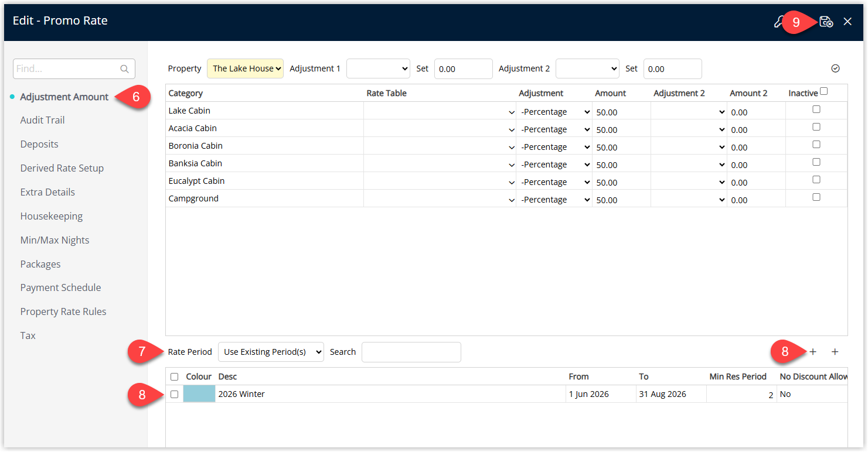Open the Property dropdown showing The Lake House

tap(245, 69)
